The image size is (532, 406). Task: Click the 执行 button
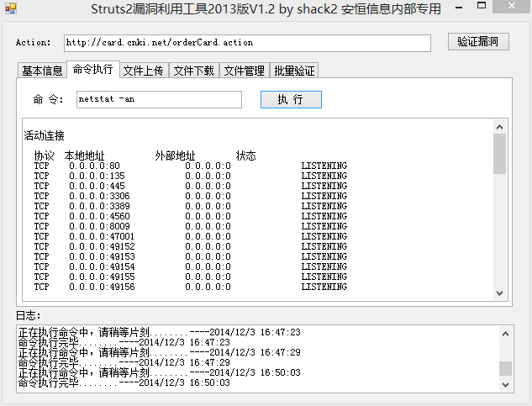point(291,99)
